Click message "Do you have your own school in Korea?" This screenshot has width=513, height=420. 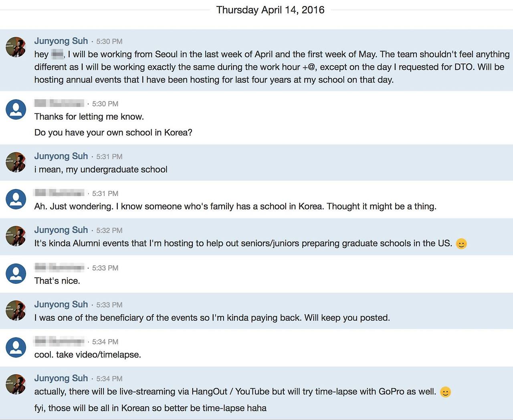tap(113, 133)
